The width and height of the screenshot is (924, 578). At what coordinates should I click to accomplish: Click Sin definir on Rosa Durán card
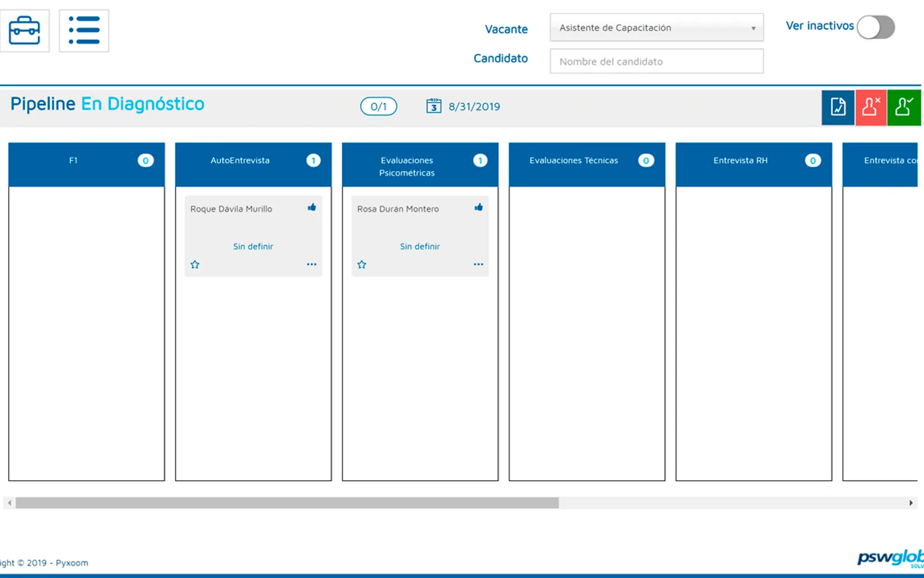(x=420, y=246)
